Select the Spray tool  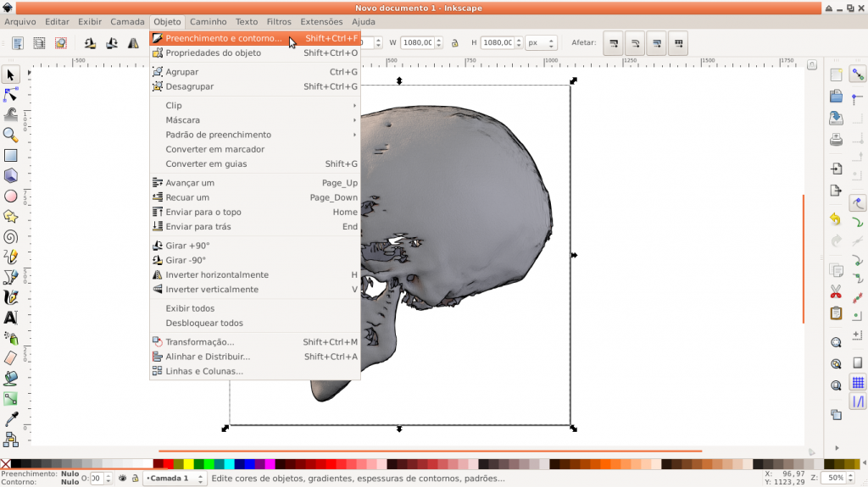click(10, 338)
